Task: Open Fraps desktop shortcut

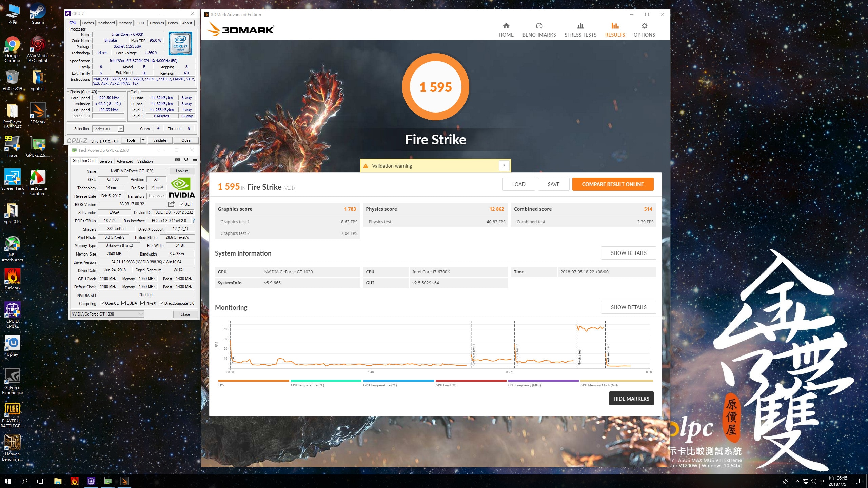Action: (x=12, y=146)
